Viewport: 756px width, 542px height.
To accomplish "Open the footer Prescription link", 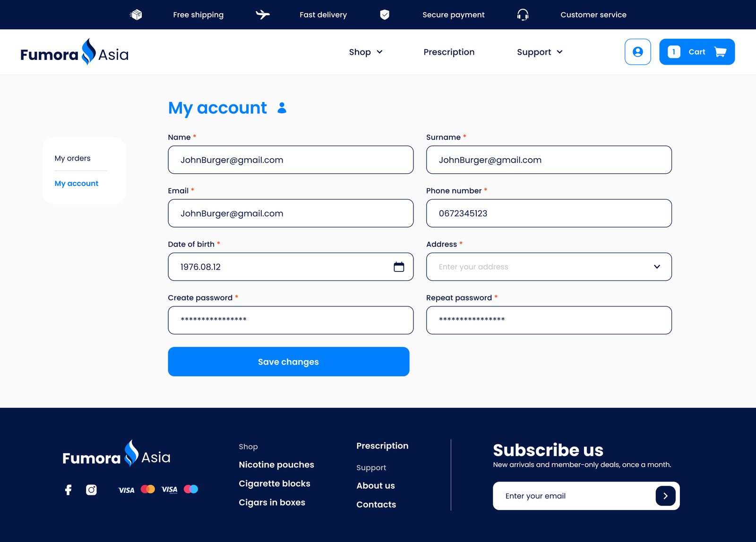I will pos(382,446).
